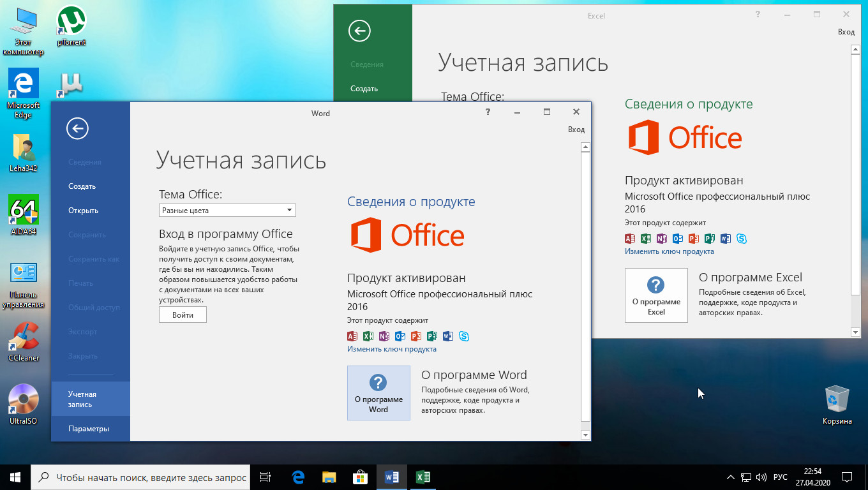Open the µTorrent desktop shortcut
Viewport: 868px width, 490px height.
(71, 26)
